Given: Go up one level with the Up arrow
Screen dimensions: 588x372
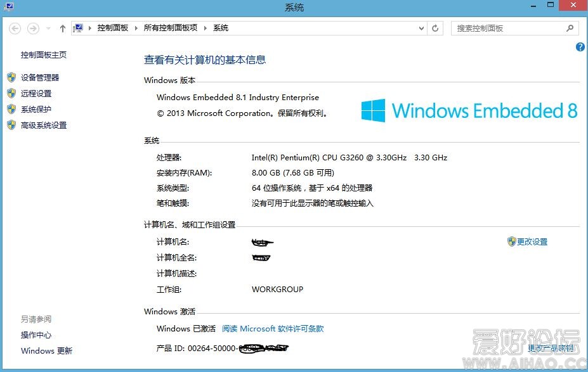Looking at the screenshot, I should tap(63, 29).
